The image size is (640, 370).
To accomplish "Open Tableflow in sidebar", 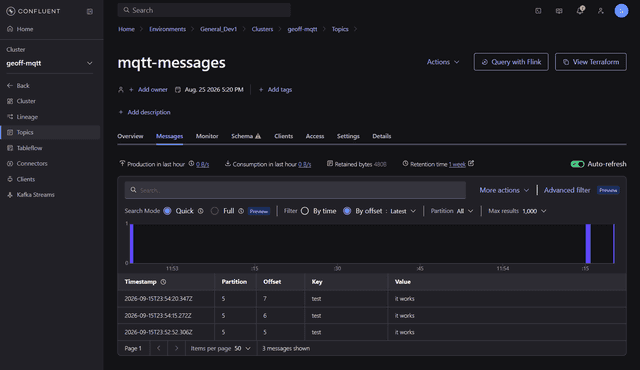I will click(24, 148).
